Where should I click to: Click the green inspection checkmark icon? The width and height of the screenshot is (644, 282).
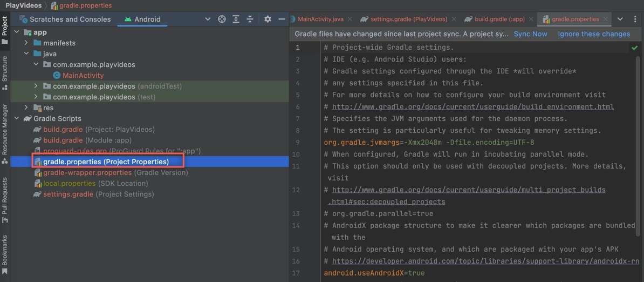(635, 48)
